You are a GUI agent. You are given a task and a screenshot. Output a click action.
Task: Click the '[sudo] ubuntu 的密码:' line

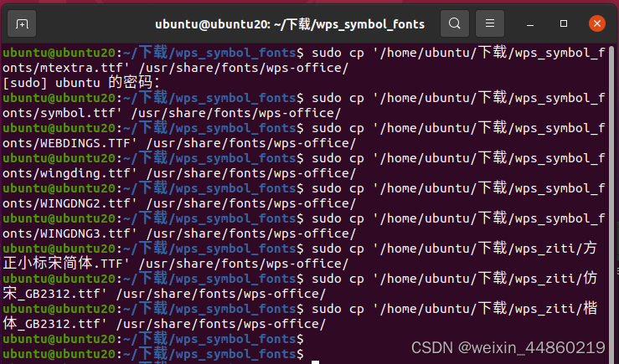(81, 83)
